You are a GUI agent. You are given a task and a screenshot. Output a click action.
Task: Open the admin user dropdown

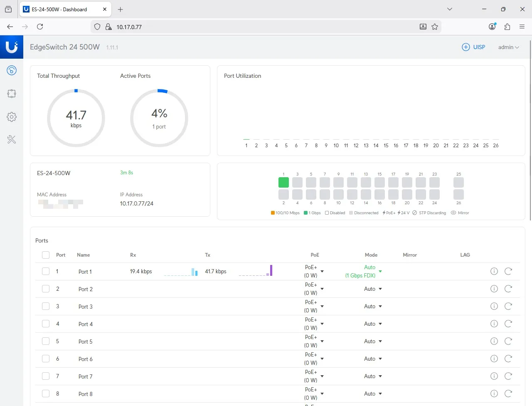(508, 47)
